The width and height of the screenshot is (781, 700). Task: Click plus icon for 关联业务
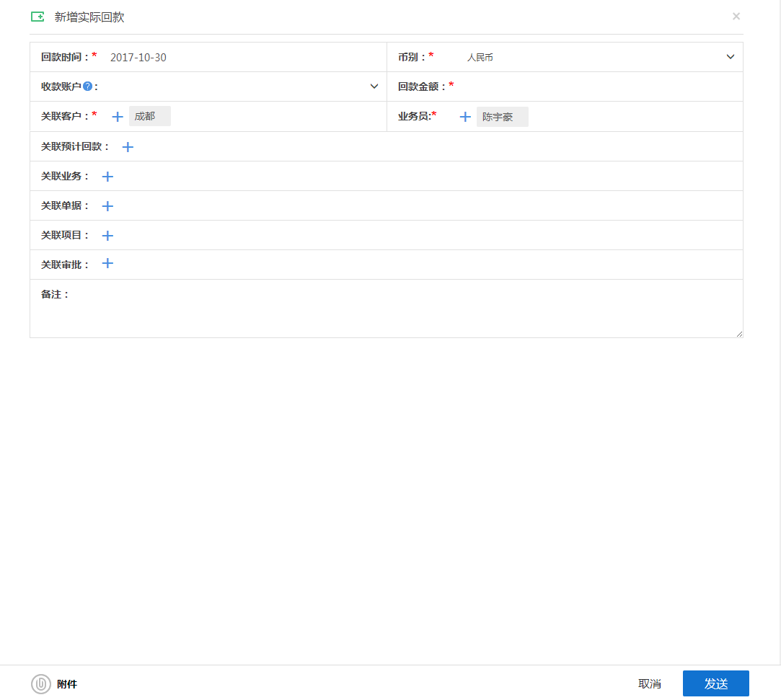click(107, 176)
